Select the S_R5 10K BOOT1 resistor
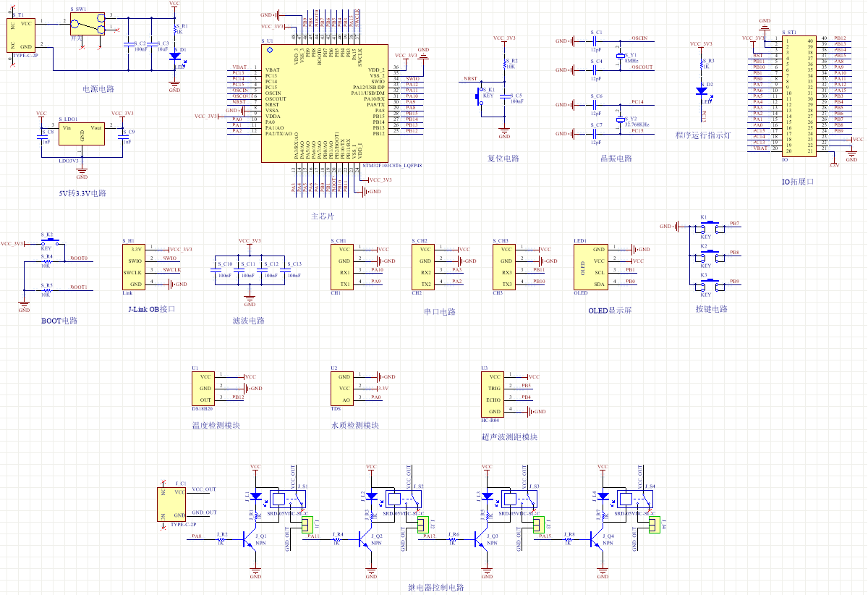Viewport: 868px width, 595px height. 47,290
